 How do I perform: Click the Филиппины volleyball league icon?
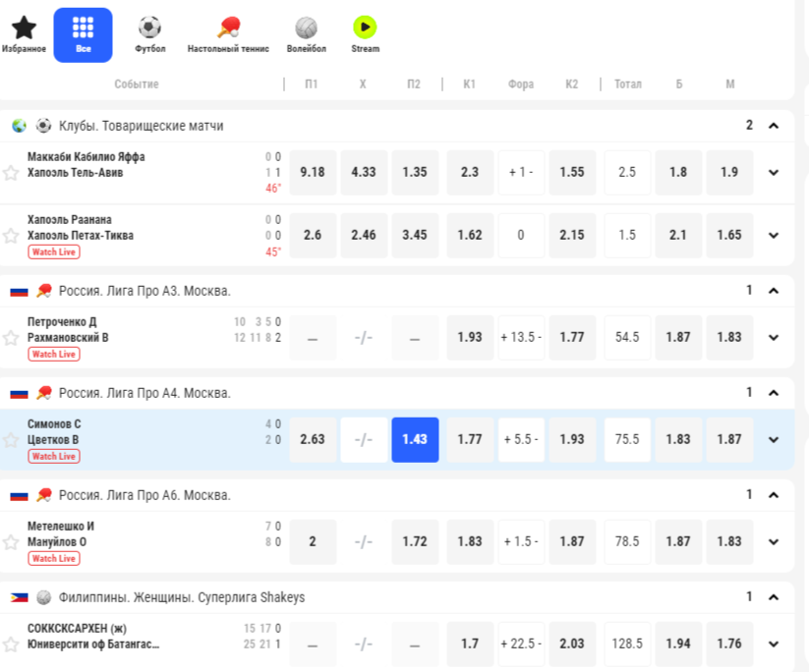pyautogui.click(x=44, y=597)
